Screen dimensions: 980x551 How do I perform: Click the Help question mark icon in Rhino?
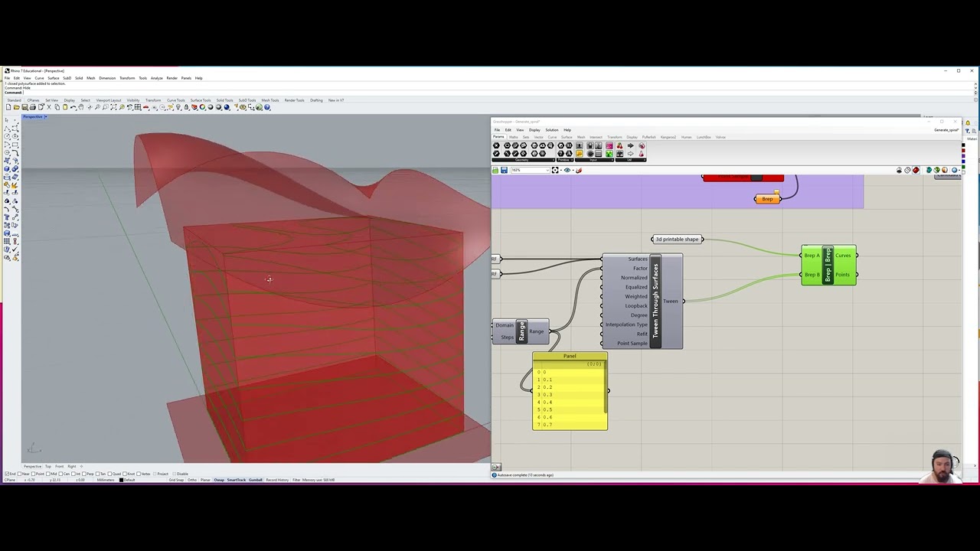(x=267, y=107)
